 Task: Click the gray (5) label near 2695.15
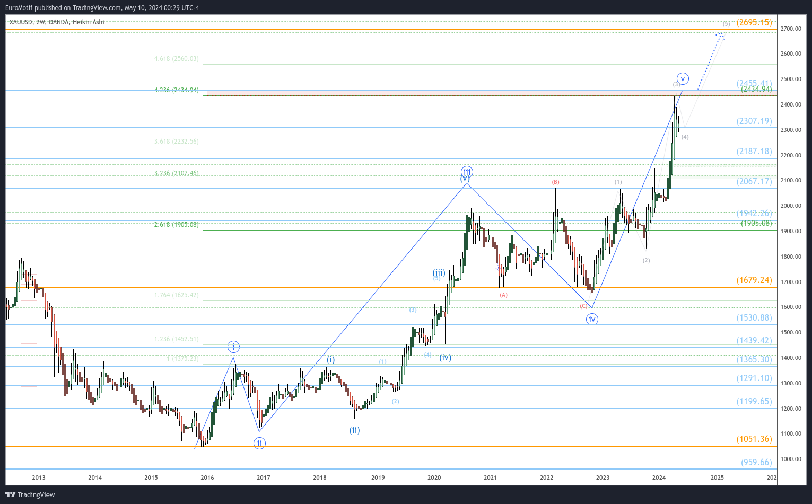tap(726, 24)
